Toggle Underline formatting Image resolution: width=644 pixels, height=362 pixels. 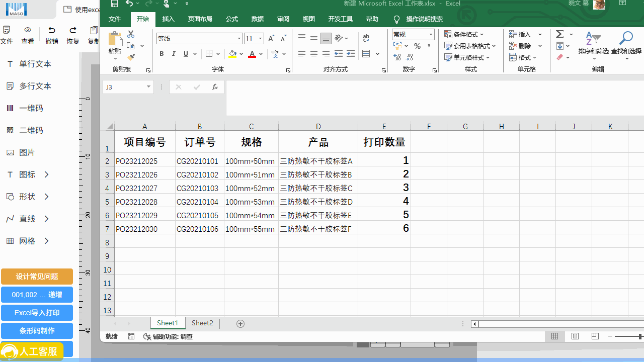(186, 54)
